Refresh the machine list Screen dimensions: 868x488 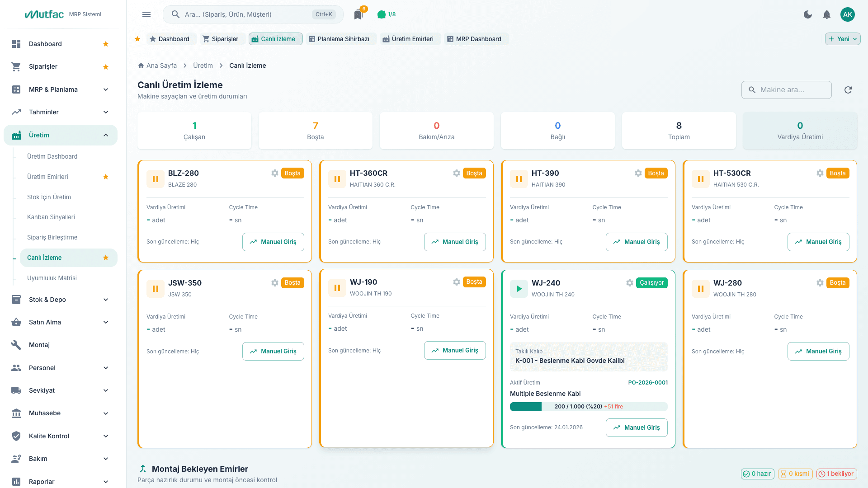[x=848, y=90]
